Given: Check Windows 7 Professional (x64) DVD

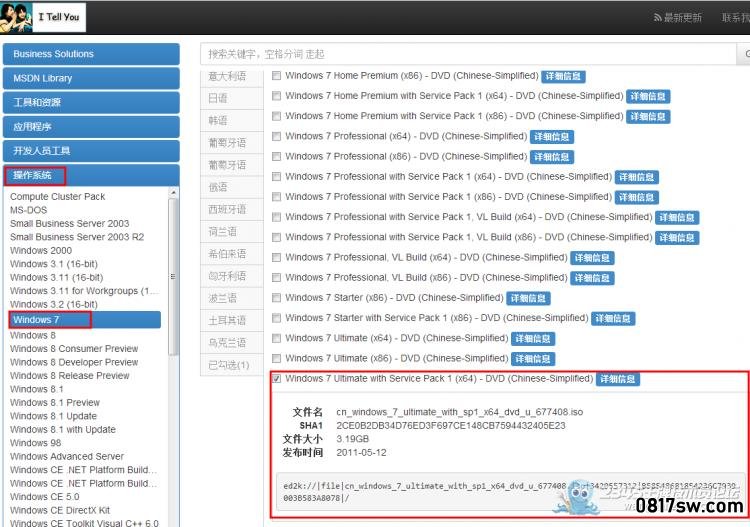Looking at the screenshot, I should 276,136.
